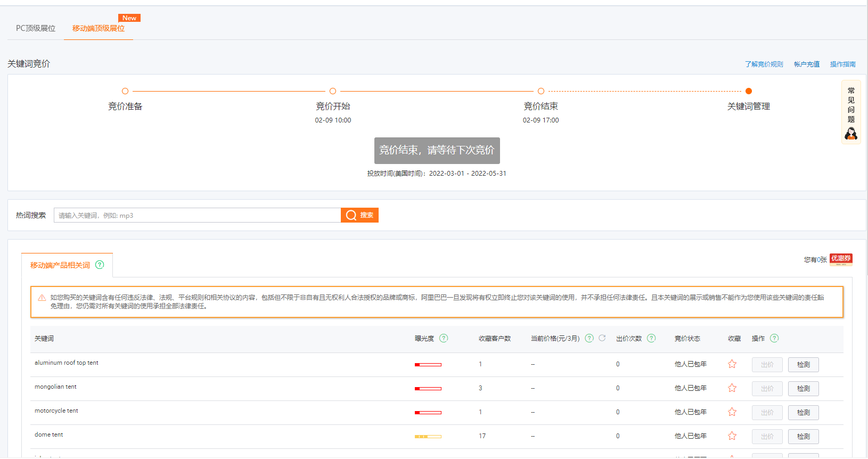Click 投放时间 date range text
The image size is (868, 459).
[437, 174]
